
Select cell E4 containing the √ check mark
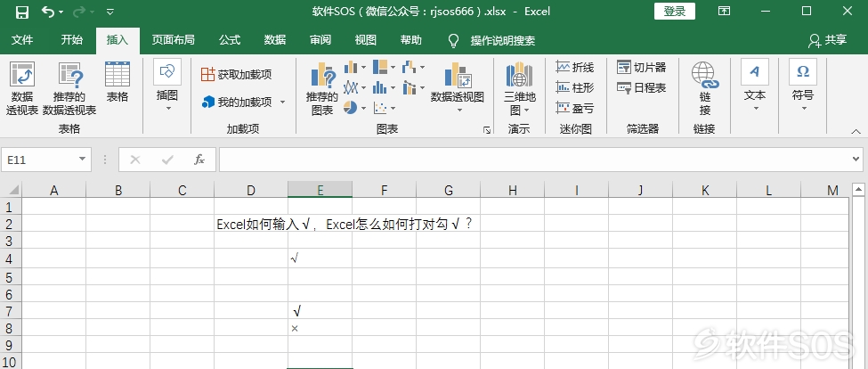pyautogui.click(x=320, y=258)
